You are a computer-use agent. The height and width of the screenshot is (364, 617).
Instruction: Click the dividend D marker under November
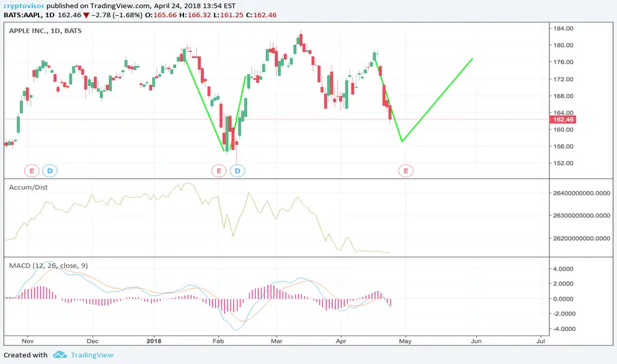[50, 171]
